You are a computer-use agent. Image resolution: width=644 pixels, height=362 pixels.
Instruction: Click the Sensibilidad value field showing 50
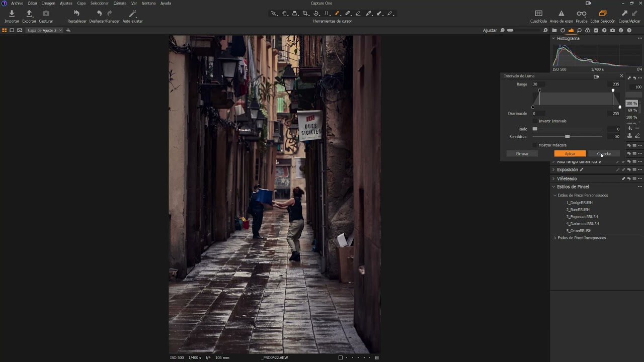(x=614, y=137)
